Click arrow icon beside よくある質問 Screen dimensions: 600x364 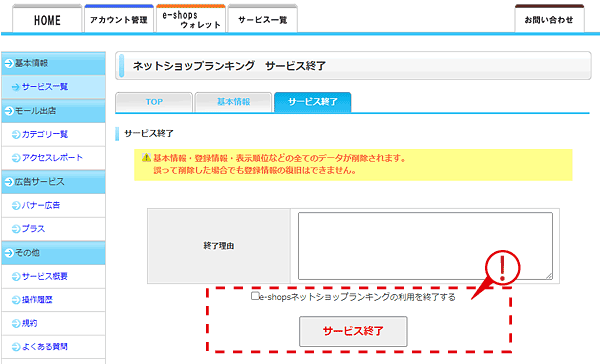[16, 347]
